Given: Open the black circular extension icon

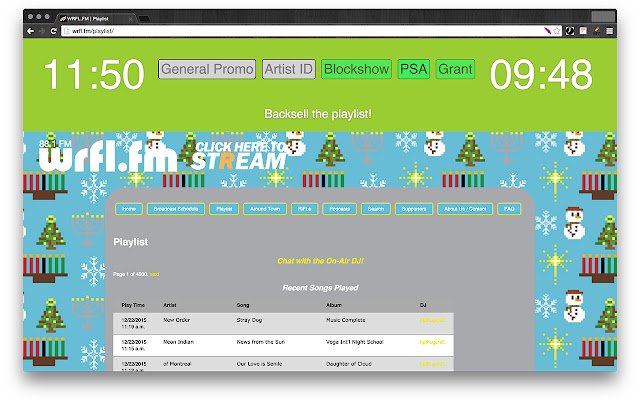Looking at the screenshot, I should tap(570, 31).
